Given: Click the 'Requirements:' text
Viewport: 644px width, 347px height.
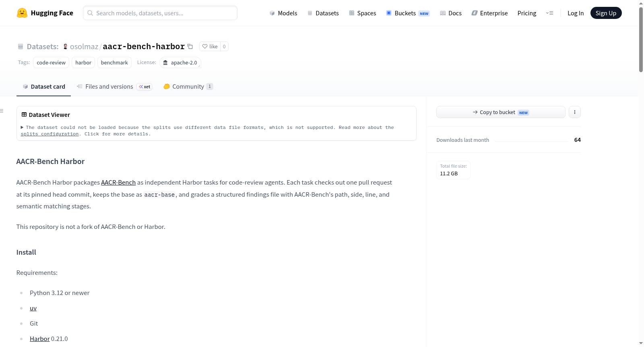Looking at the screenshot, I should (x=37, y=273).
